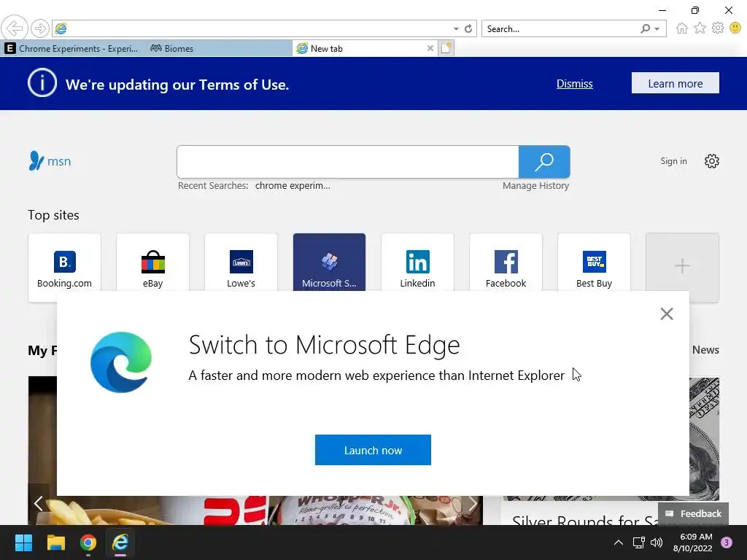Open the address bar autocomplete dropdown arrow
The image size is (747, 560).
click(x=456, y=29)
